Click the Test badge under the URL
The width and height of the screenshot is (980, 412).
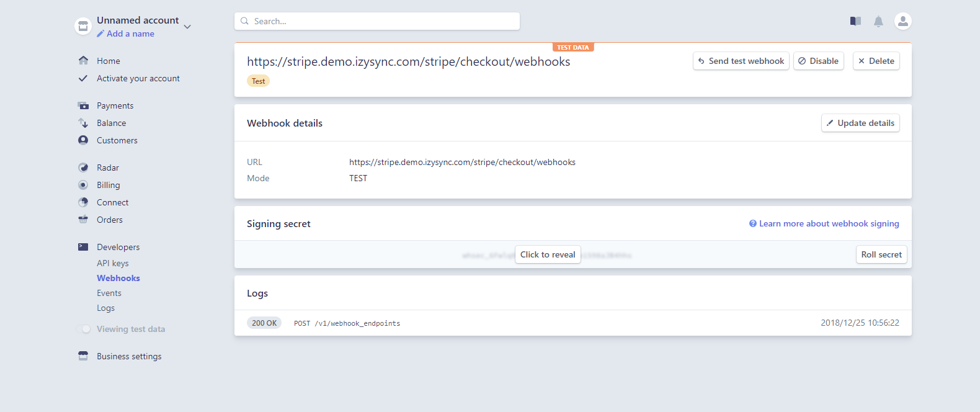pos(259,81)
